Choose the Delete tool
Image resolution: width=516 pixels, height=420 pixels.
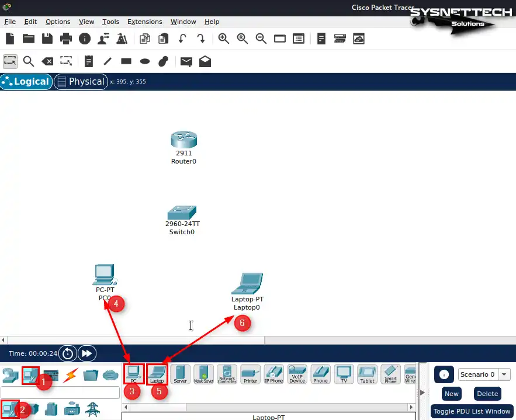(x=47, y=61)
